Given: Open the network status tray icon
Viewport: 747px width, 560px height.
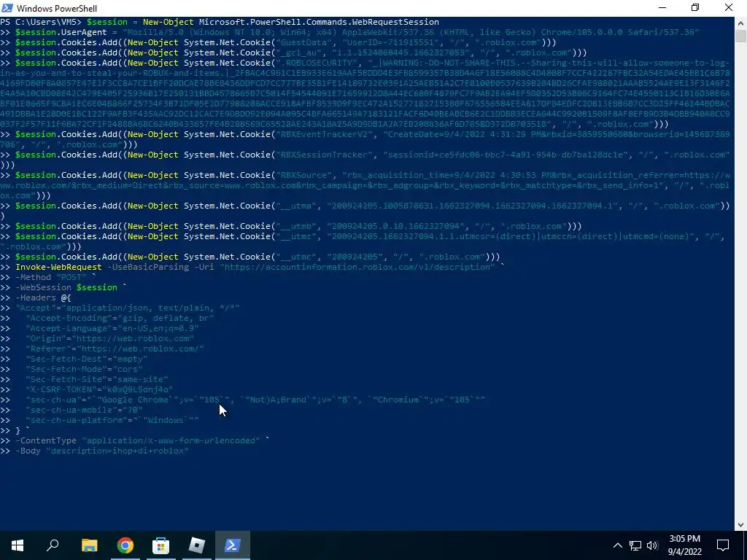Looking at the screenshot, I should (635, 545).
